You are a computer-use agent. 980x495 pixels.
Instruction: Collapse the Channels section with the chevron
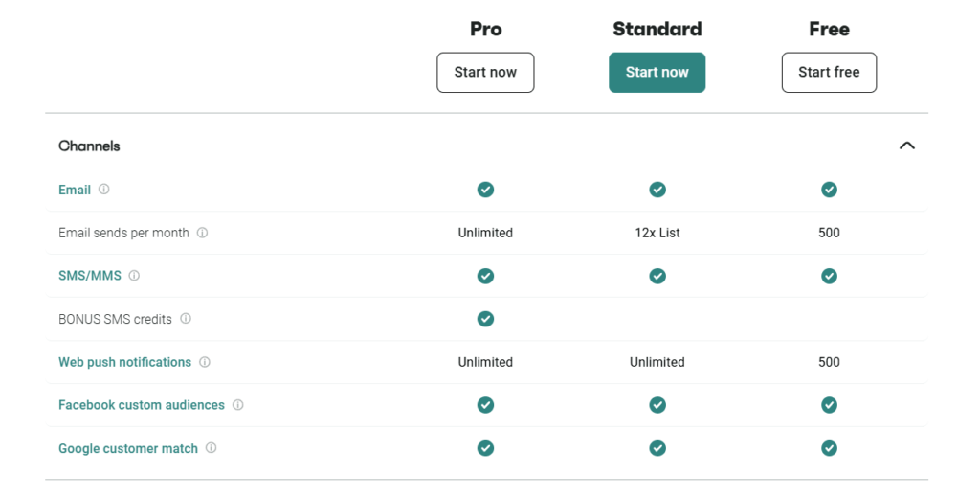(x=907, y=146)
